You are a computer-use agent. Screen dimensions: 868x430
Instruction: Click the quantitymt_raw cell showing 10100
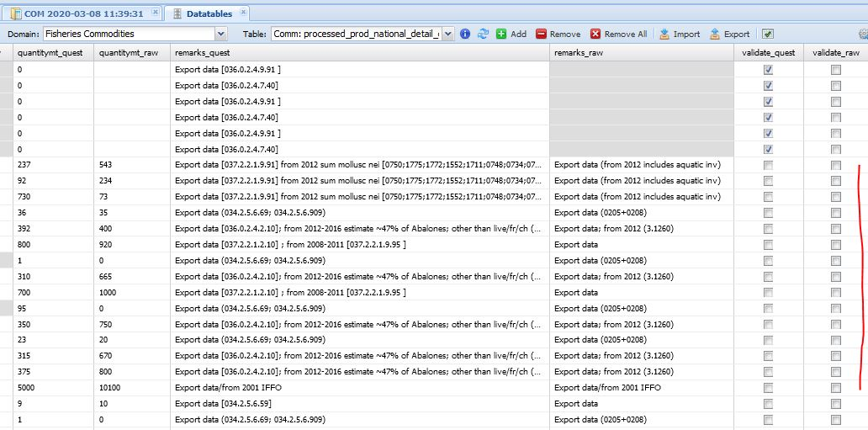pyautogui.click(x=131, y=388)
